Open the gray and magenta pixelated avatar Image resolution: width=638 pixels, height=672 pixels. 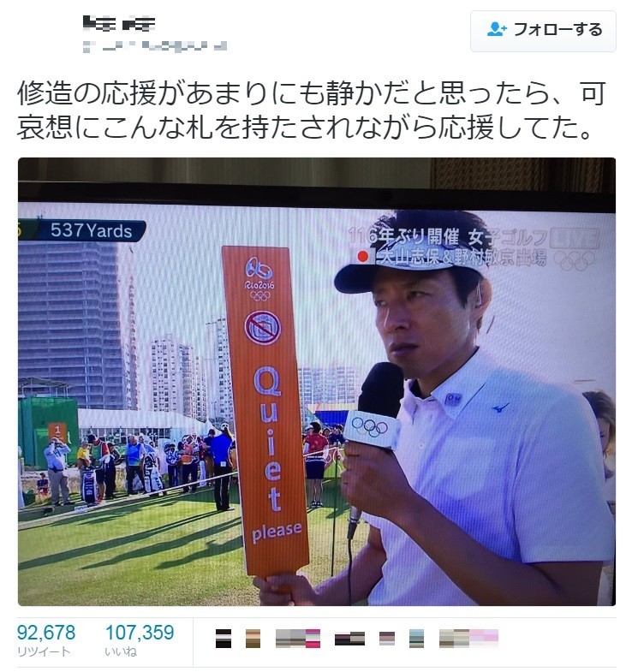[x=298, y=638]
